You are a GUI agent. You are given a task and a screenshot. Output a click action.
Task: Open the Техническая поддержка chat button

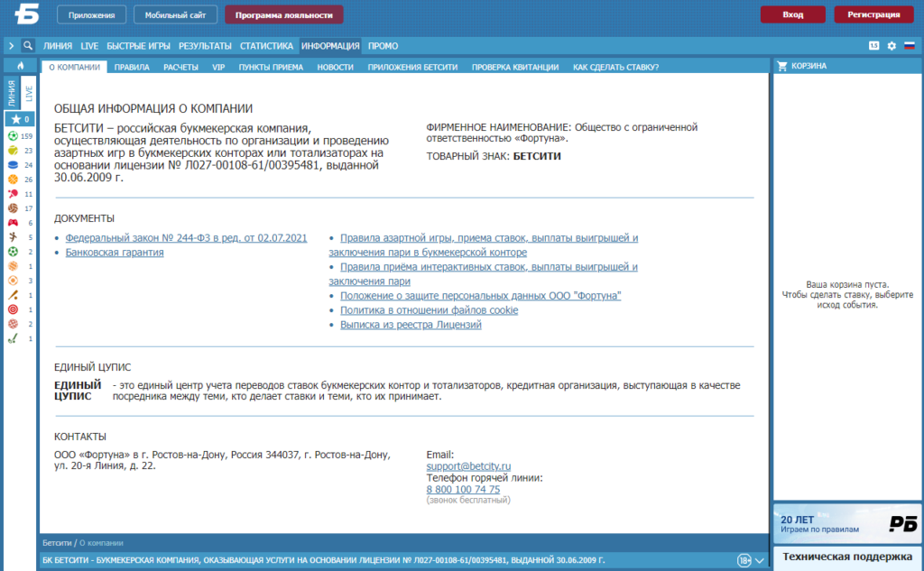point(846,557)
